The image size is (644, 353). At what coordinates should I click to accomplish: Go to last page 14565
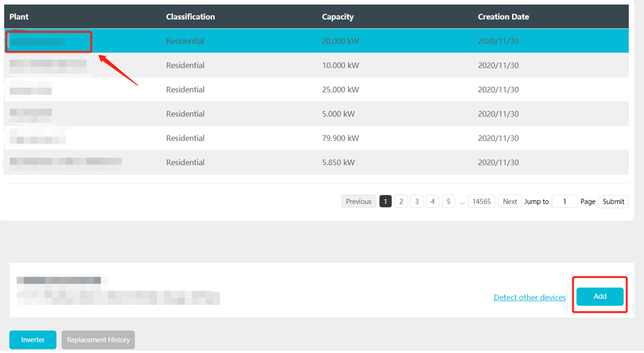481,201
